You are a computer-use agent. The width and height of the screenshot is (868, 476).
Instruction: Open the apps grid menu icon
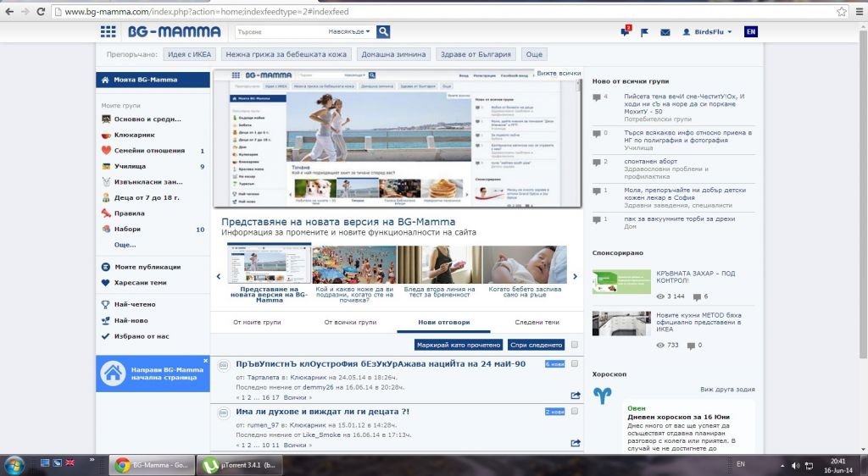108,32
